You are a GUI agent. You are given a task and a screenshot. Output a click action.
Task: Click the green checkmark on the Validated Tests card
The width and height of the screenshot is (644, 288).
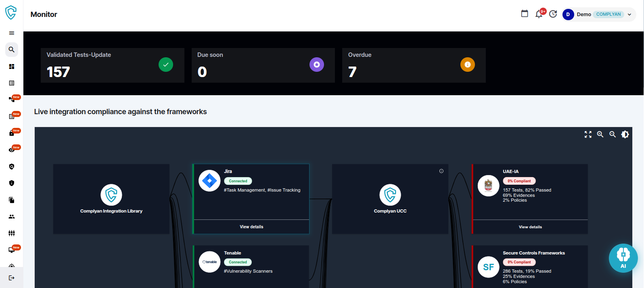pyautogui.click(x=166, y=65)
